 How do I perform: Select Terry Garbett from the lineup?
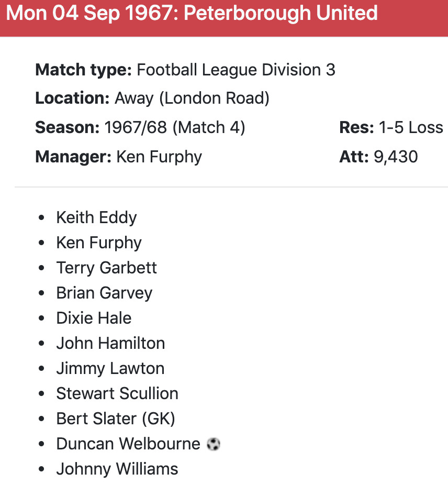point(106,268)
